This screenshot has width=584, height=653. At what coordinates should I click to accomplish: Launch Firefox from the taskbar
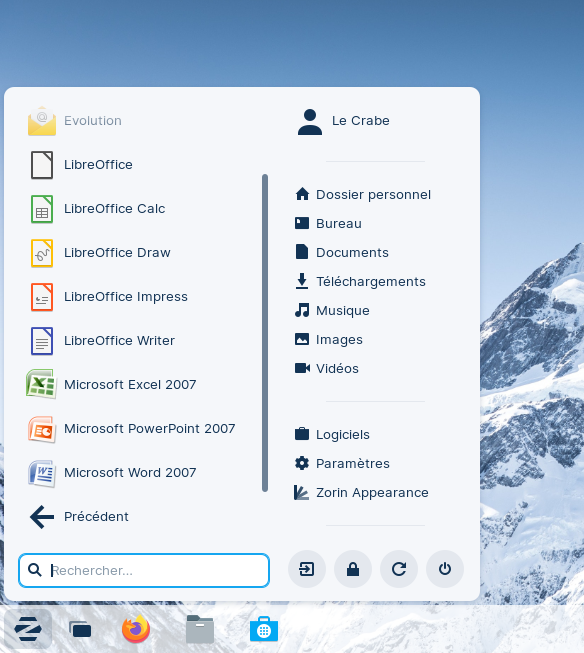pos(136,629)
